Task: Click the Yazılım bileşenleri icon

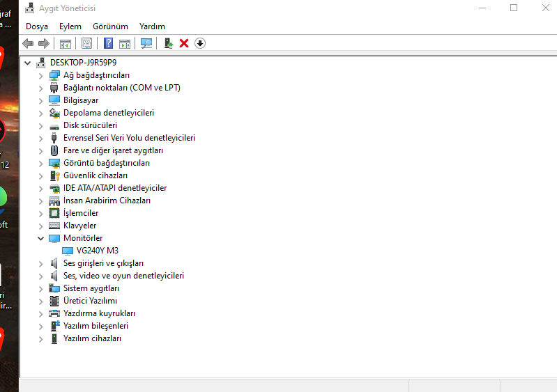Action: [55, 326]
